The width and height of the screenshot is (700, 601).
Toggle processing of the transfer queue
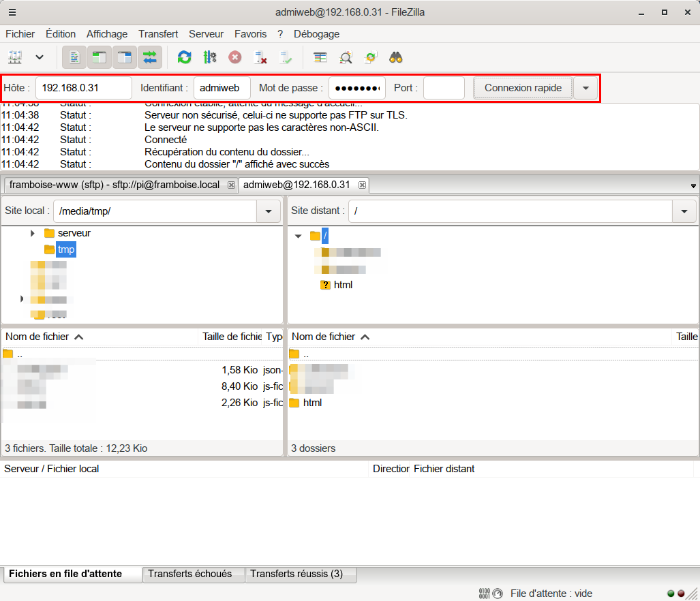click(209, 57)
